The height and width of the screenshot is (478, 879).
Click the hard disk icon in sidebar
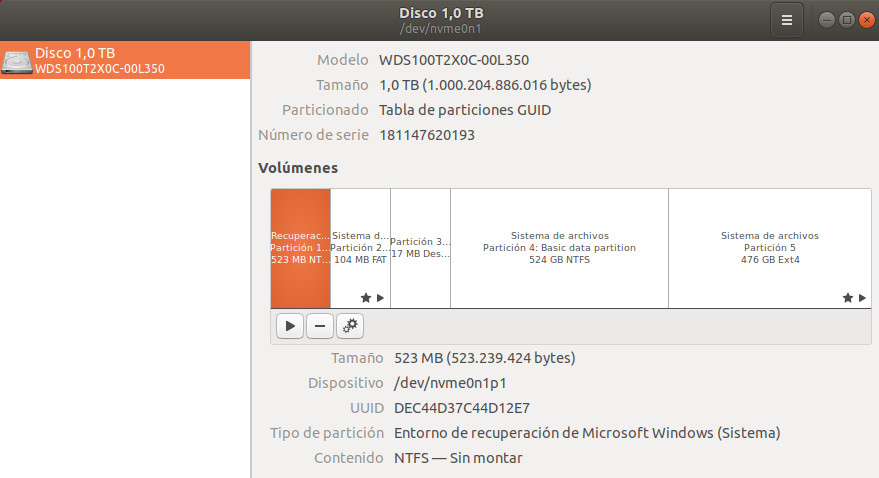(17, 61)
